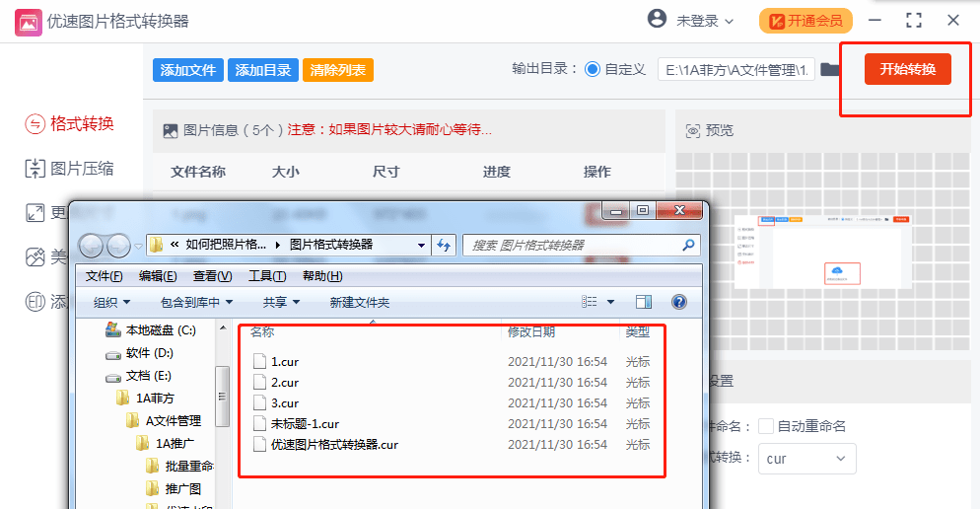The width and height of the screenshot is (980, 509).
Task: Click the 文件名称 column header
Action: click(x=198, y=172)
